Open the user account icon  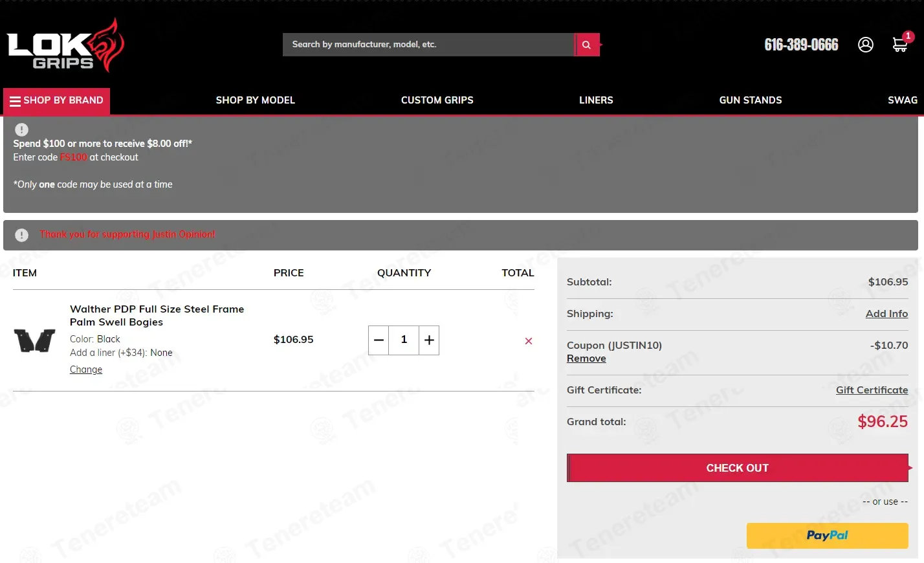866,45
